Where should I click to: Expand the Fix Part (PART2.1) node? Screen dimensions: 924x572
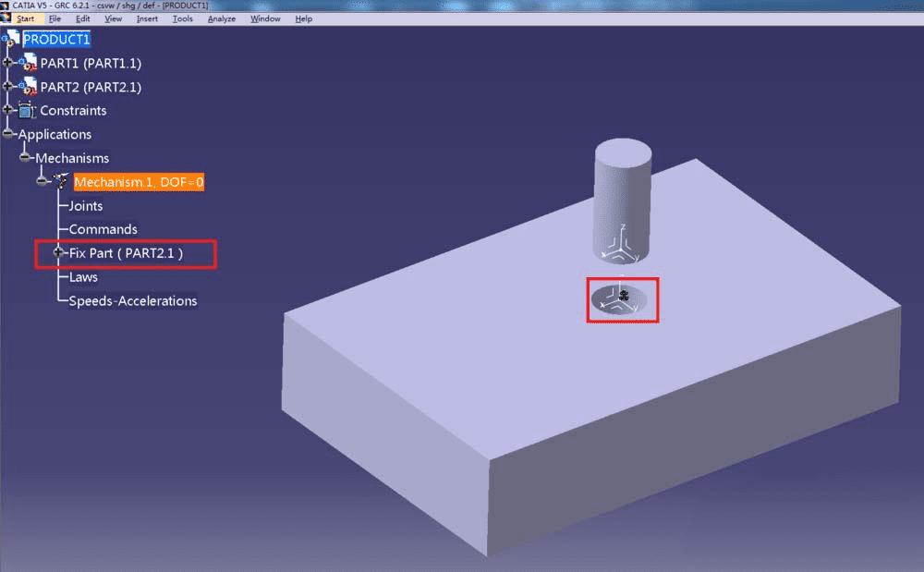click(57, 252)
